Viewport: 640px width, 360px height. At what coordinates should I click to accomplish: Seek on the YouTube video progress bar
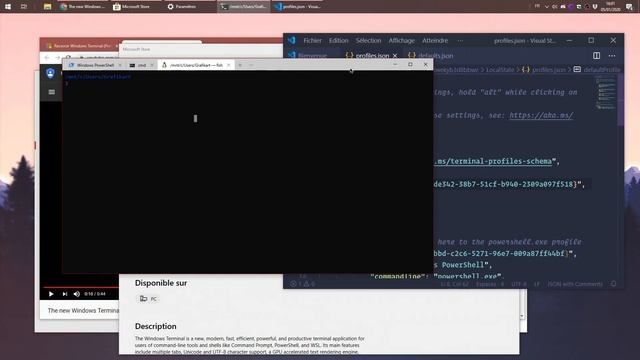[81, 287]
